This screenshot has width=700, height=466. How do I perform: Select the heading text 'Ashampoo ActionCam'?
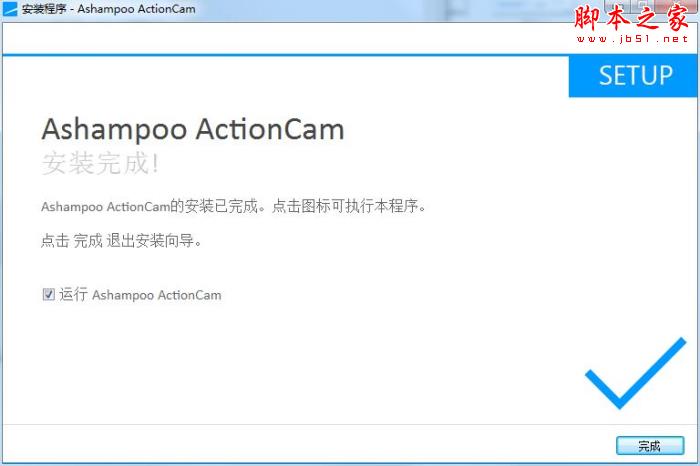pyautogui.click(x=193, y=129)
